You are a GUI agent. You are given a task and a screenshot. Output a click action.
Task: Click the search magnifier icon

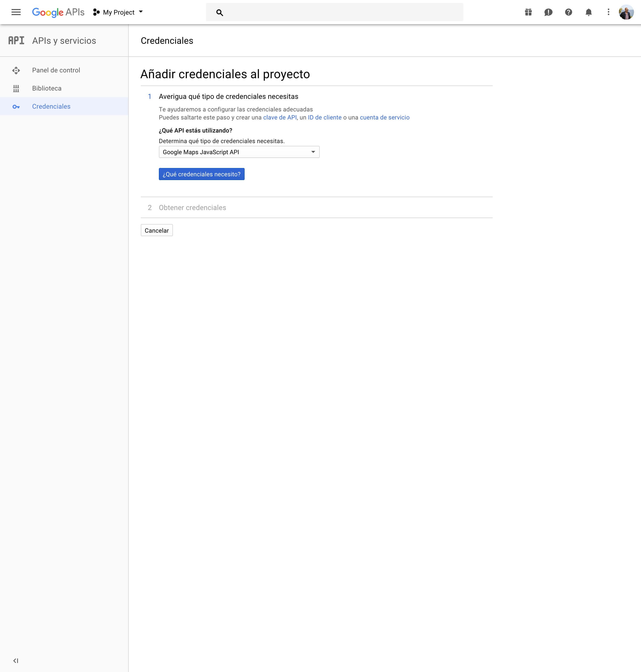pos(220,13)
